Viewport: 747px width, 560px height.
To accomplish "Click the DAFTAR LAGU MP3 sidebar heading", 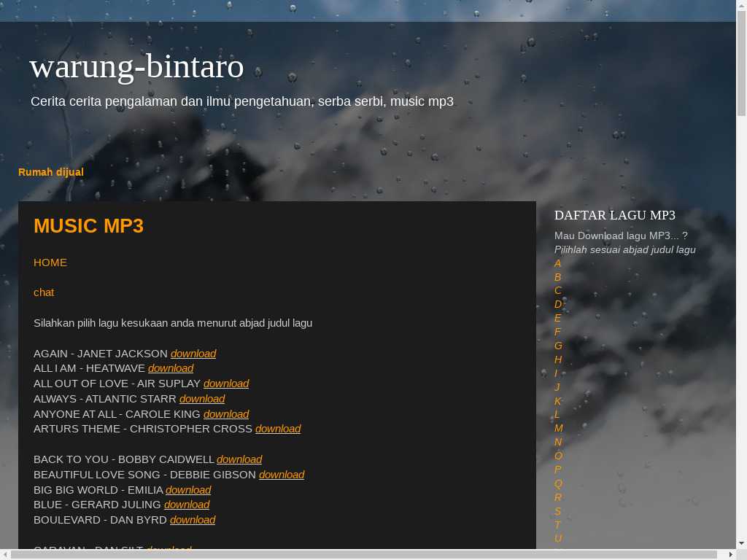I will coord(614,215).
